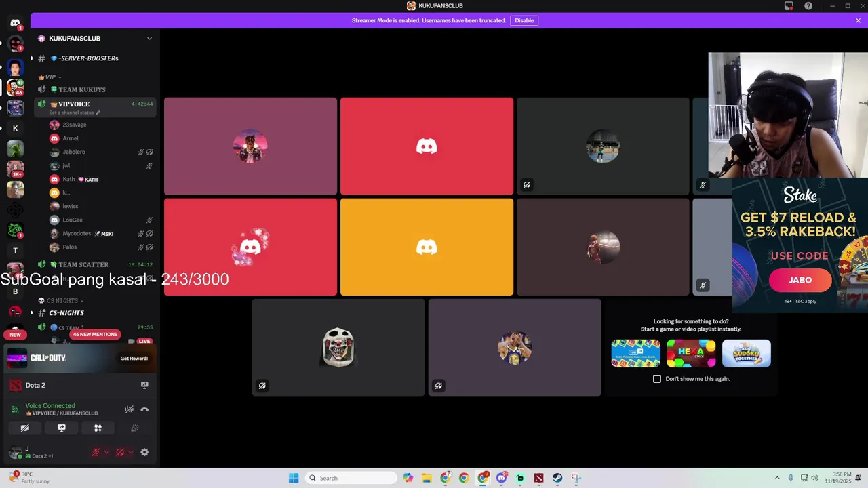This screenshot has height=488, width=868.
Task: Select user Palos in voice list
Action: click(x=102, y=247)
